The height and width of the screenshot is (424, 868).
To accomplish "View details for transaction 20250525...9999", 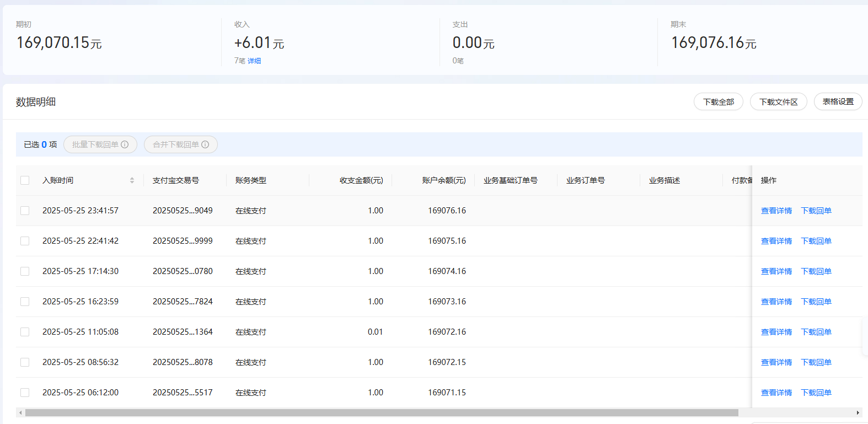I will point(776,241).
